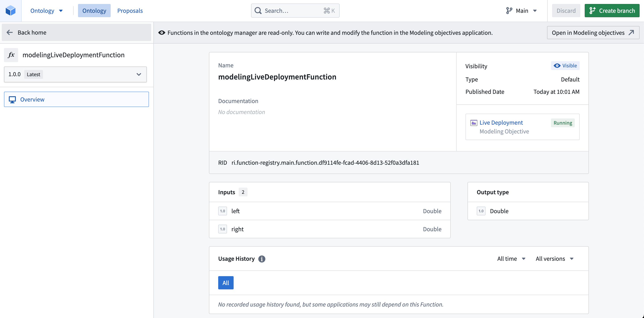Image resolution: width=644 pixels, height=318 pixels.
Task: Switch to the Proposals tab
Action: (129, 10)
